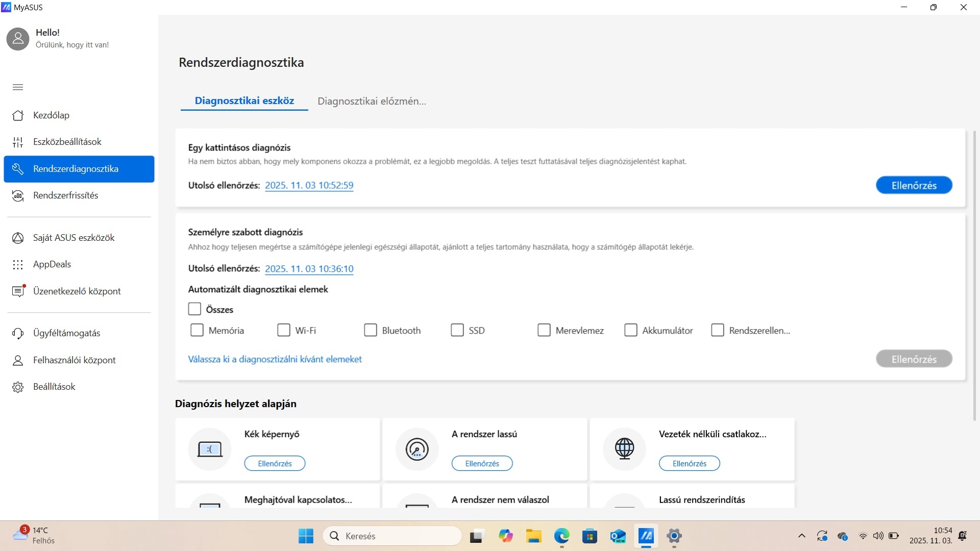
Task: Open Kezdőlap home icon in sidebar
Action: (18, 115)
